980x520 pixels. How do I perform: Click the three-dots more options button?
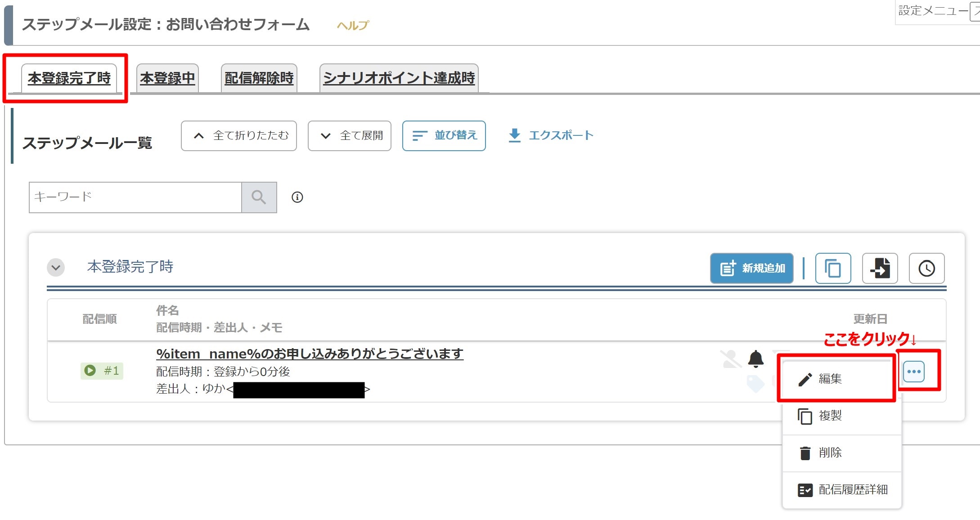pos(914,372)
